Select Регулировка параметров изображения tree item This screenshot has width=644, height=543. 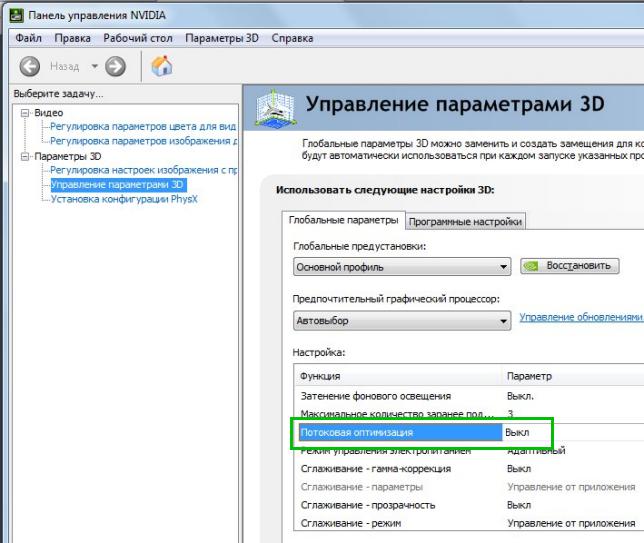click(x=143, y=141)
